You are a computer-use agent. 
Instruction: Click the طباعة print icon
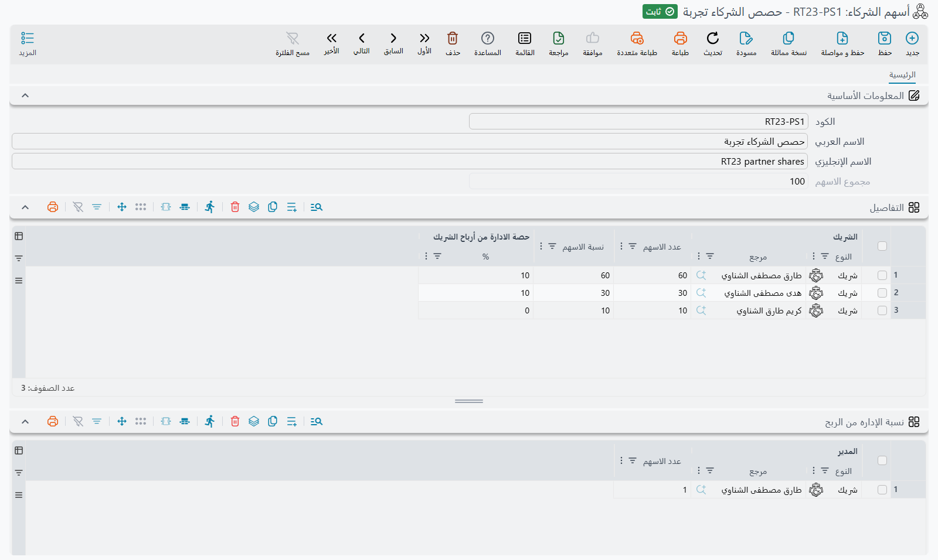pyautogui.click(x=680, y=39)
